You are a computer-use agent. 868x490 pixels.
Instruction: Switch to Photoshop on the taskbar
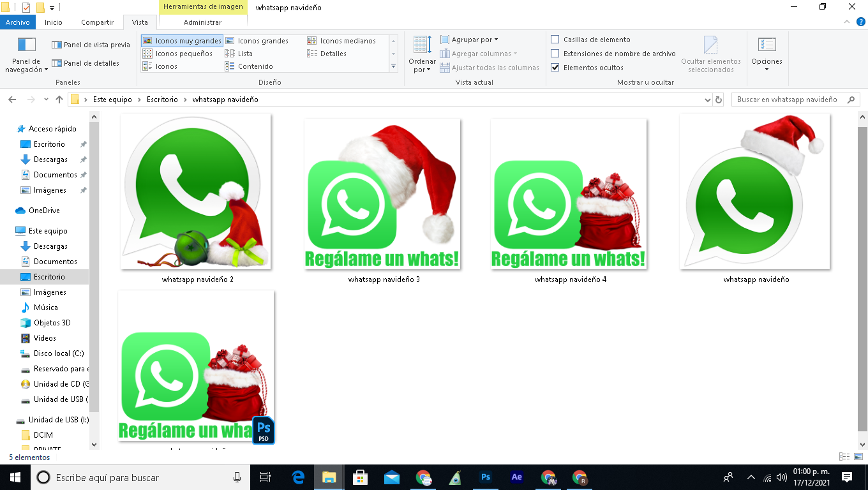(x=486, y=477)
